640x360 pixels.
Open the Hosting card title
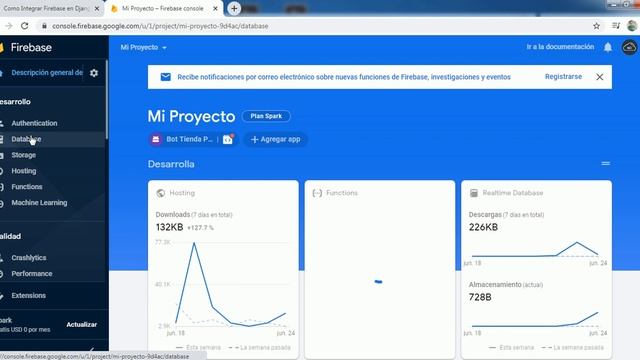(182, 193)
